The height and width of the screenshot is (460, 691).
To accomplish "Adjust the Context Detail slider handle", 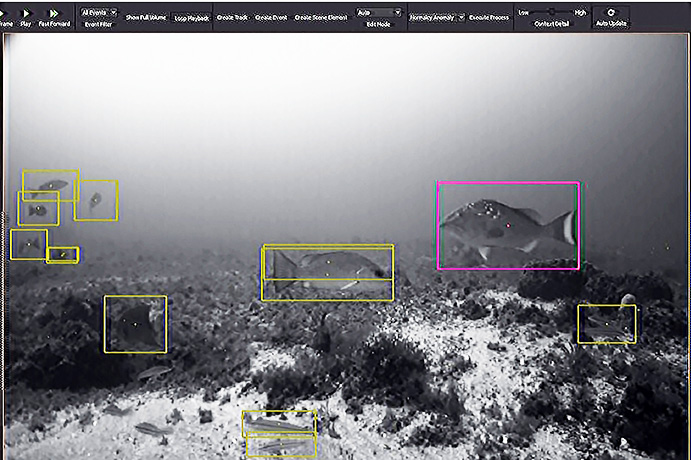I will point(551,12).
